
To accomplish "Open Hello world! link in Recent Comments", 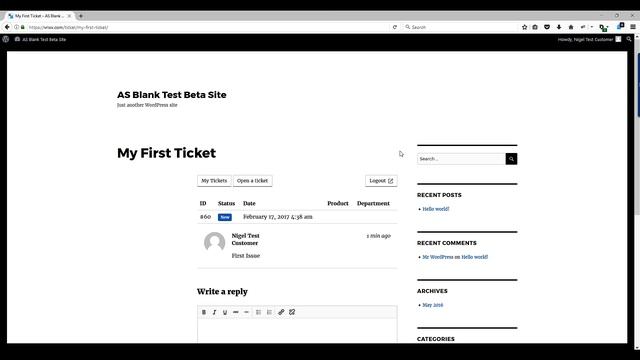I will click(x=474, y=257).
